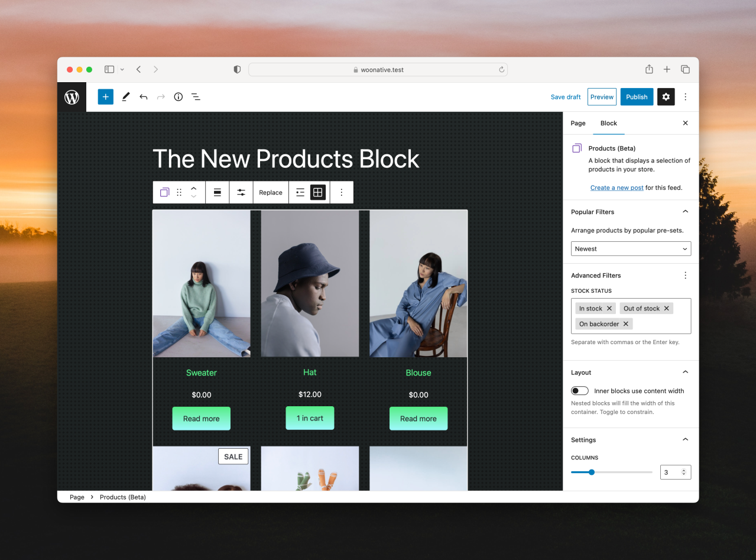The image size is (756, 560).
Task: Click Blouse's Read more button
Action: 418,419
